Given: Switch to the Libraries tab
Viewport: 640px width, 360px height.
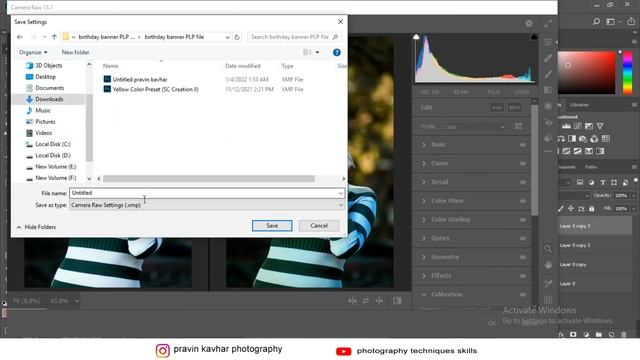Looking at the screenshot, I should (579, 105).
